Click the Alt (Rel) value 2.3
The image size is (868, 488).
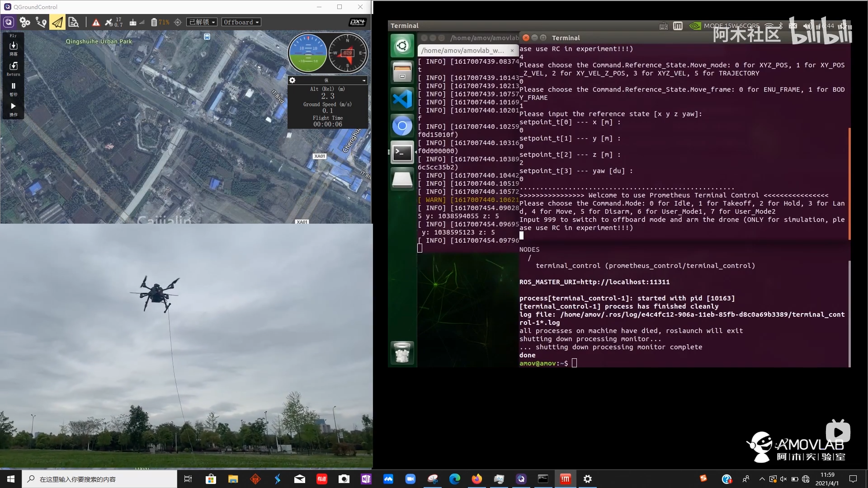(328, 96)
